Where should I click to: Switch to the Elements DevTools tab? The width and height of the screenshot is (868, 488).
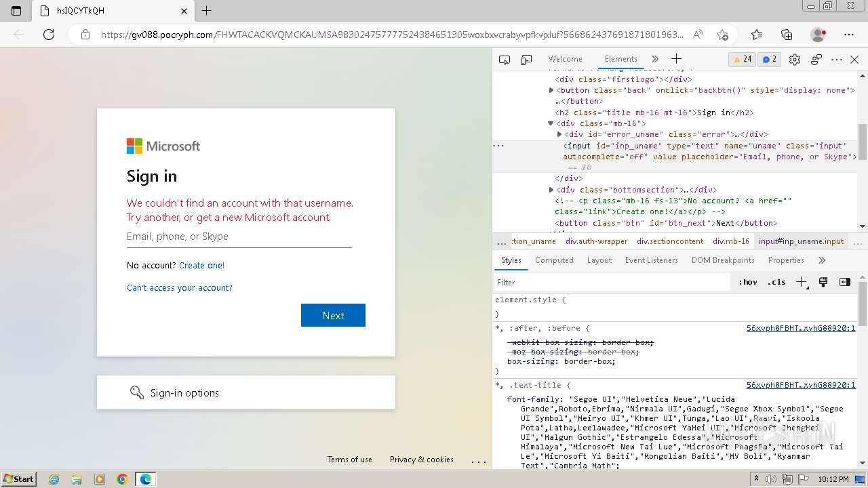tap(620, 59)
